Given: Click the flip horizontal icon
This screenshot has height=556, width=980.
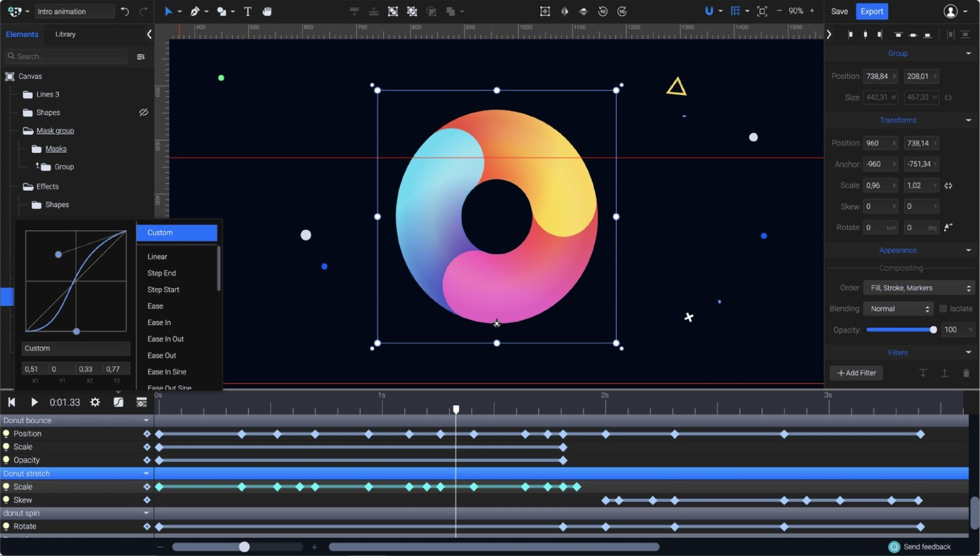Looking at the screenshot, I should coord(564,11).
